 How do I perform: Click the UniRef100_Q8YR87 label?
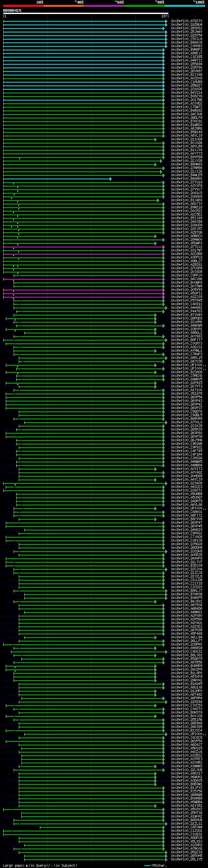pyautogui.click(x=187, y=71)
